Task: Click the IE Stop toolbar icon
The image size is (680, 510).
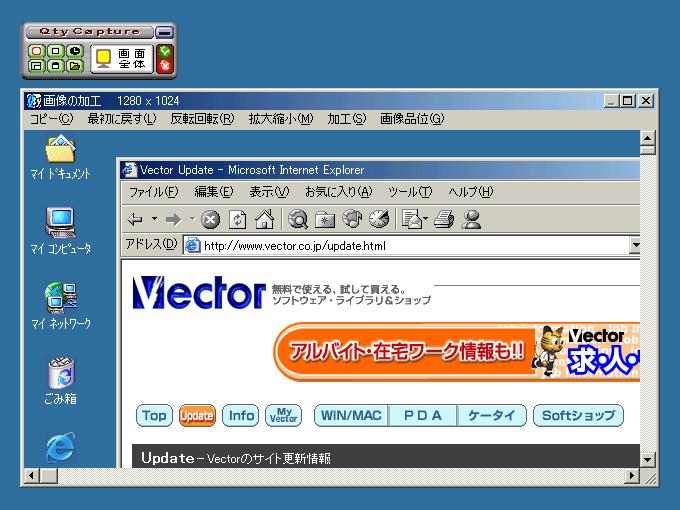Action: 211,219
